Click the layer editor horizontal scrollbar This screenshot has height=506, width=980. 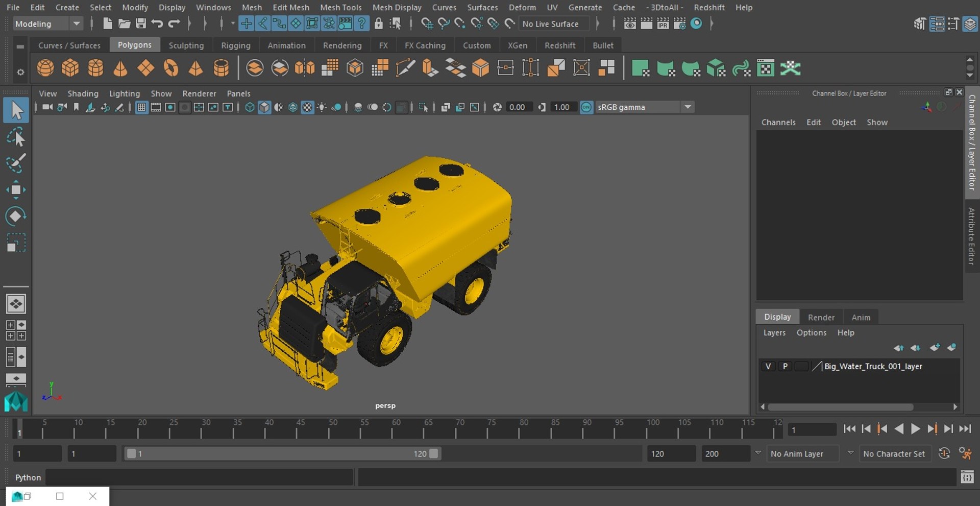click(840, 407)
